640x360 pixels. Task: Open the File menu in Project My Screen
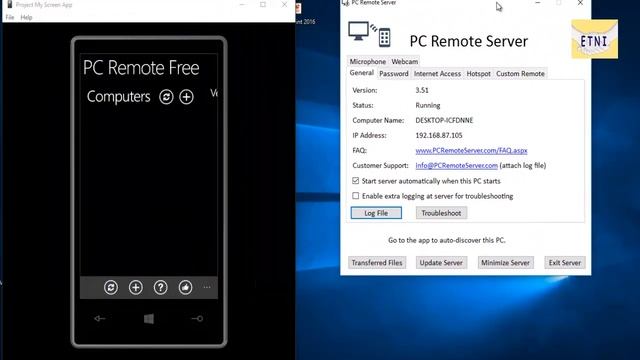[10, 17]
